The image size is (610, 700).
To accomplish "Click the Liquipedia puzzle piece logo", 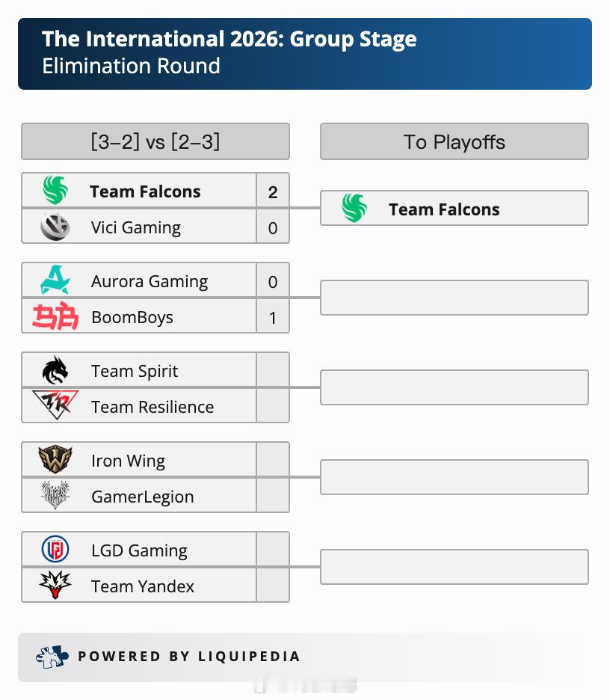I will [x=52, y=657].
